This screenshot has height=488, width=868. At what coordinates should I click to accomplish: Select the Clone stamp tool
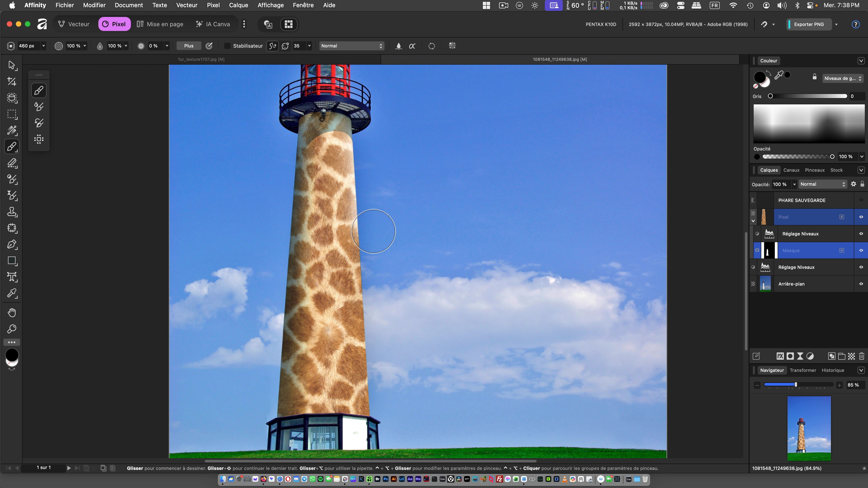pyautogui.click(x=12, y=212)
